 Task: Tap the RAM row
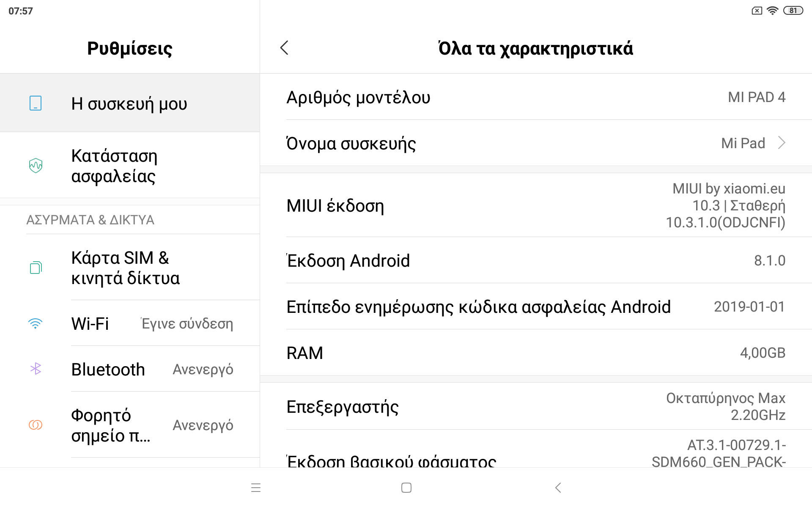[535, 353]
